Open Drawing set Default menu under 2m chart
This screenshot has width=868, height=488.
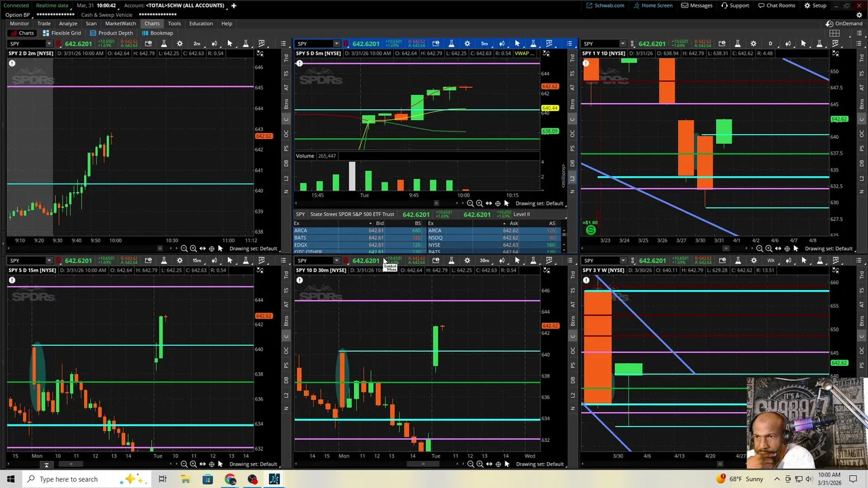[253, 248]
